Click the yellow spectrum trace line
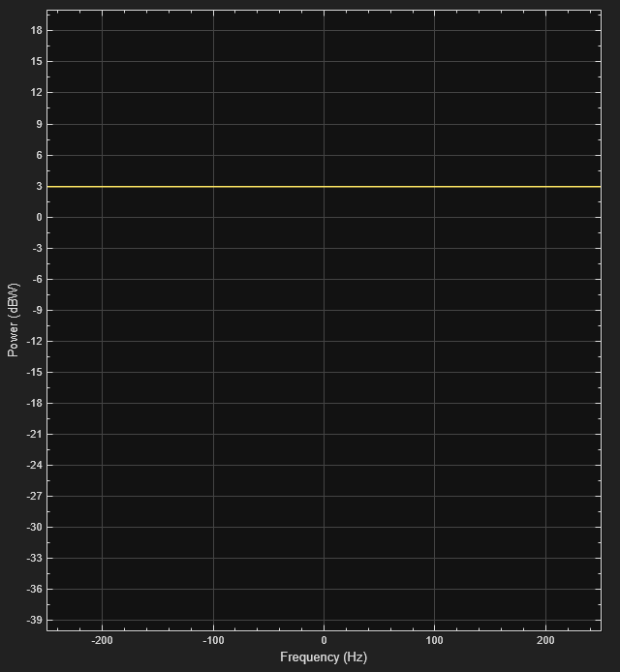This screenshot has height=672, width=620. (x=324, y=187)
